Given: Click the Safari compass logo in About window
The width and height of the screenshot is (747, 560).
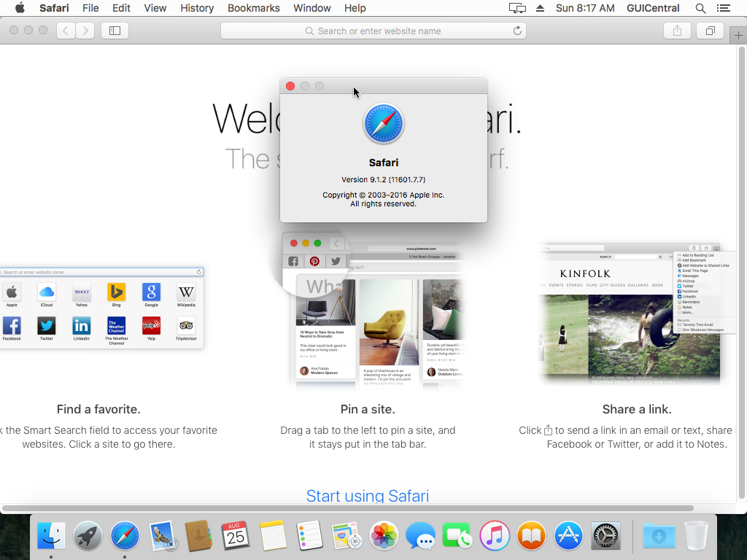Looking at the screenshot, I should point(384,123).
